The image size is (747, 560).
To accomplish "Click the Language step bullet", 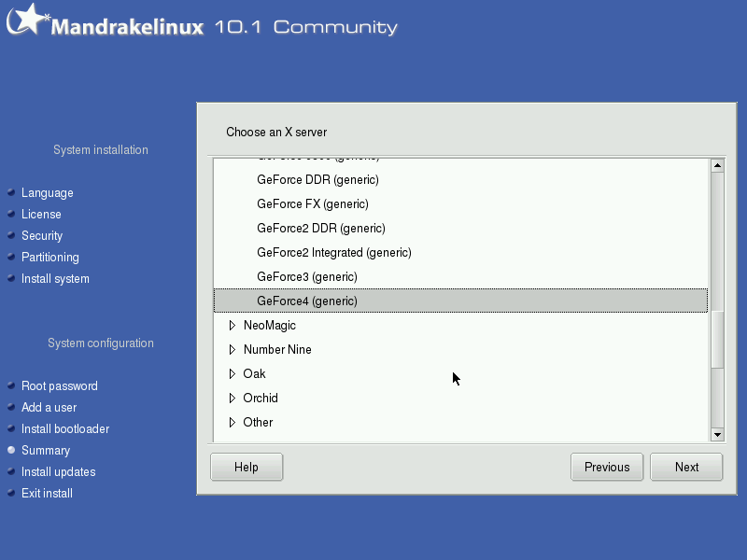I will coord(11,192).
